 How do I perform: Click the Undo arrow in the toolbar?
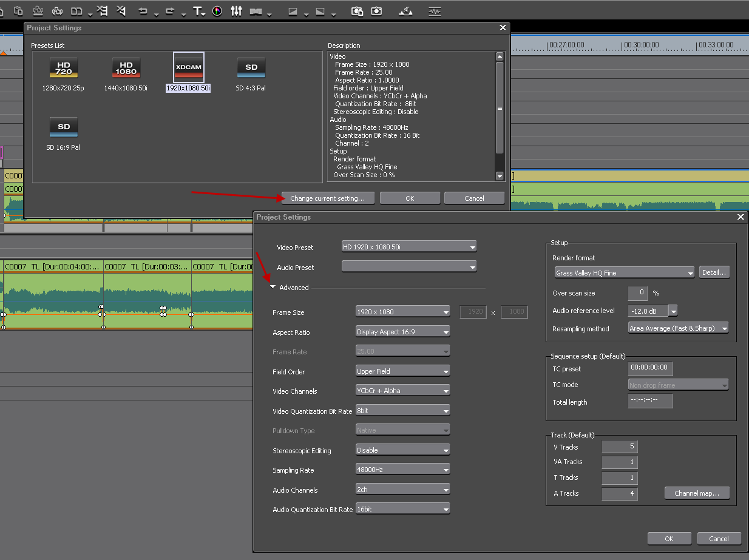pyautogui.click(x=143, y=11)
